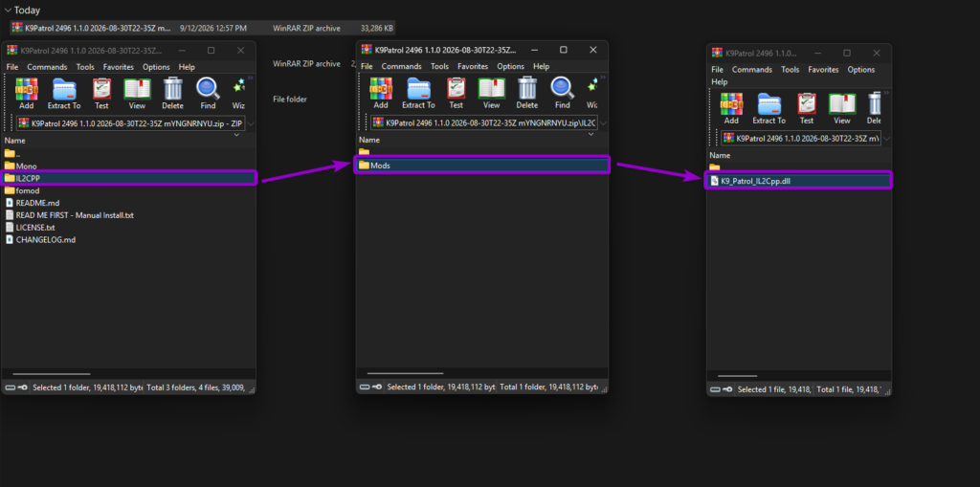Screen dimensions: 980x487
Task: Click Add icon in left WinRAR window
Action: point(26,94)
